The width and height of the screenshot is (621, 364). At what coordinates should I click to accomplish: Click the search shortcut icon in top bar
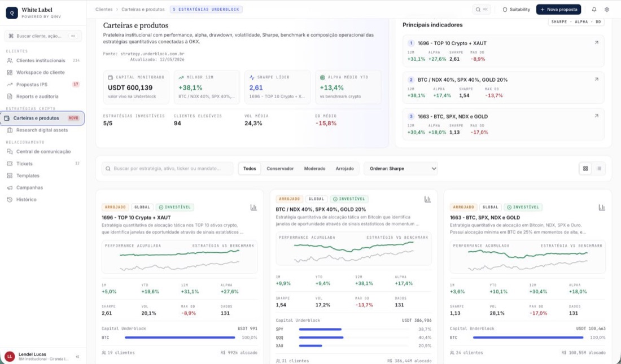pyautogui.click(x=482, y=10)
